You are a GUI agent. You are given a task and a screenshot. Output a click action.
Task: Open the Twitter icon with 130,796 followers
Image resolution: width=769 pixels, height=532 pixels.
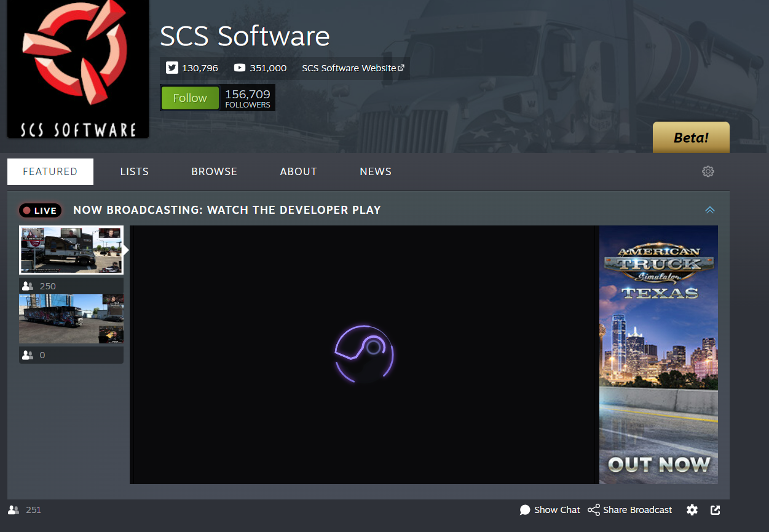click(172, 68)
